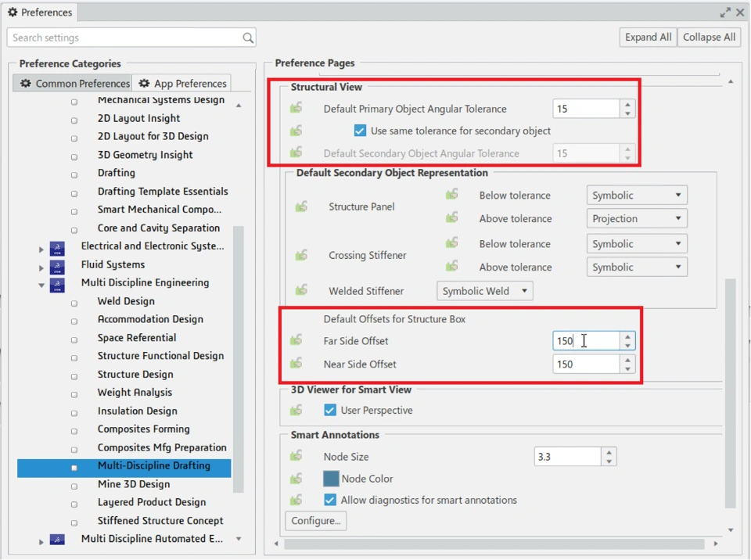This screenshot has height=560, width=751.
Task: Click lock icon beside Far Side Offset
Action: [296, 341]
